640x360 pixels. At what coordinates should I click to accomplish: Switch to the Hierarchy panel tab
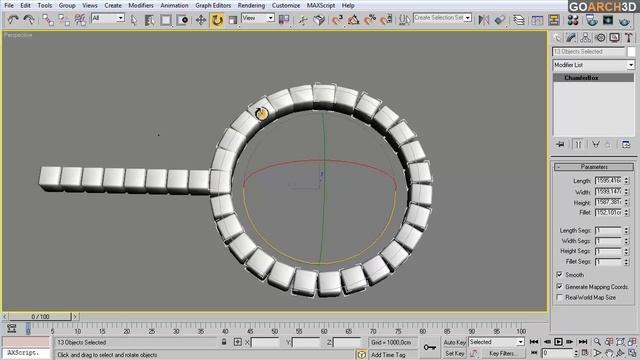585,38
